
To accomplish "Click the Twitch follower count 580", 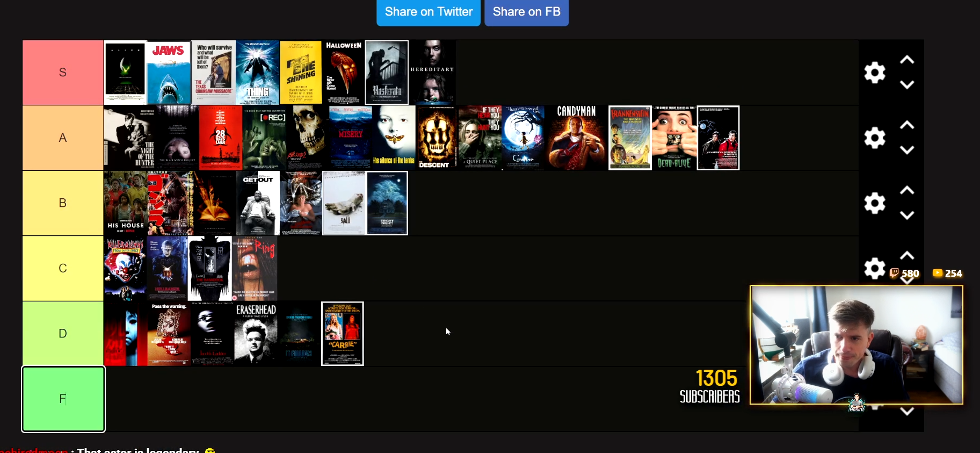I will [x=904, y=273].
